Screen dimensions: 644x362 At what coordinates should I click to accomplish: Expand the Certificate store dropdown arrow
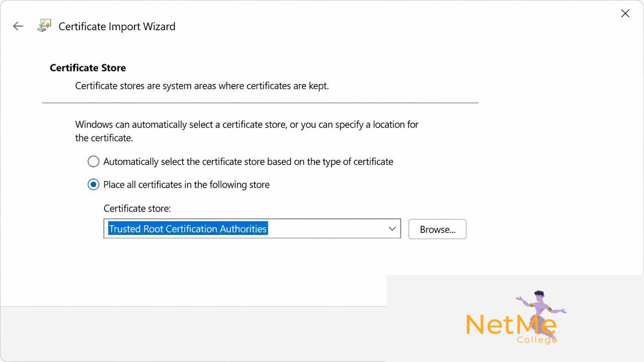tap(392, 229)
